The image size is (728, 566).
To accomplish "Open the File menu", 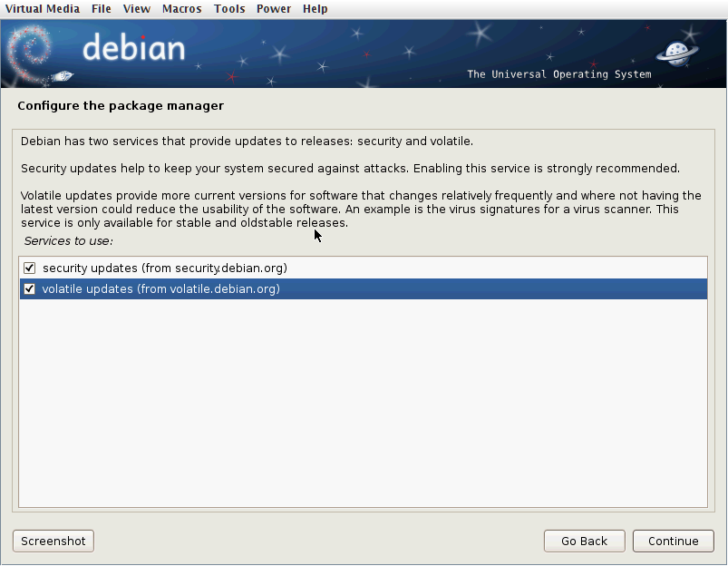I will (102, 9).
